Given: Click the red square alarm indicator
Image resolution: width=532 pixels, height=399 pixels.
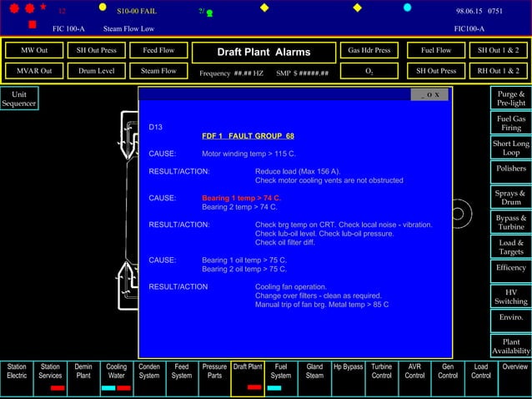Looking at the screenshot, I should click(33, 24).
